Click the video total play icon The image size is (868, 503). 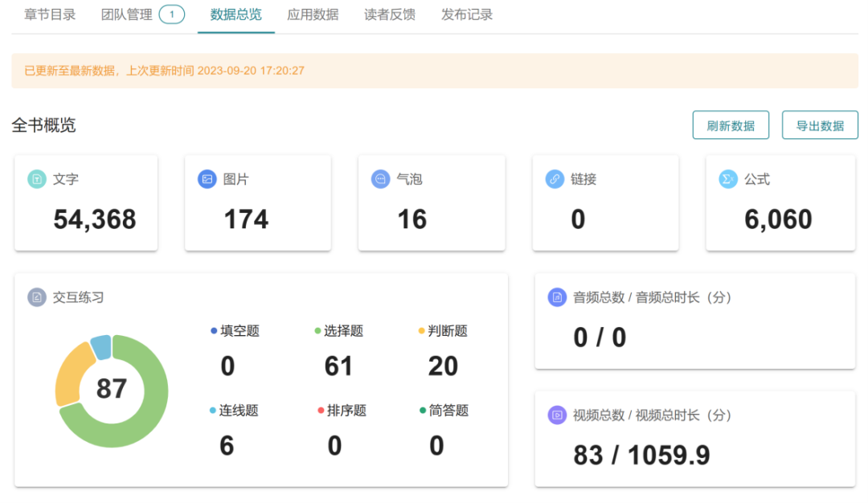[x=557, y=415]
